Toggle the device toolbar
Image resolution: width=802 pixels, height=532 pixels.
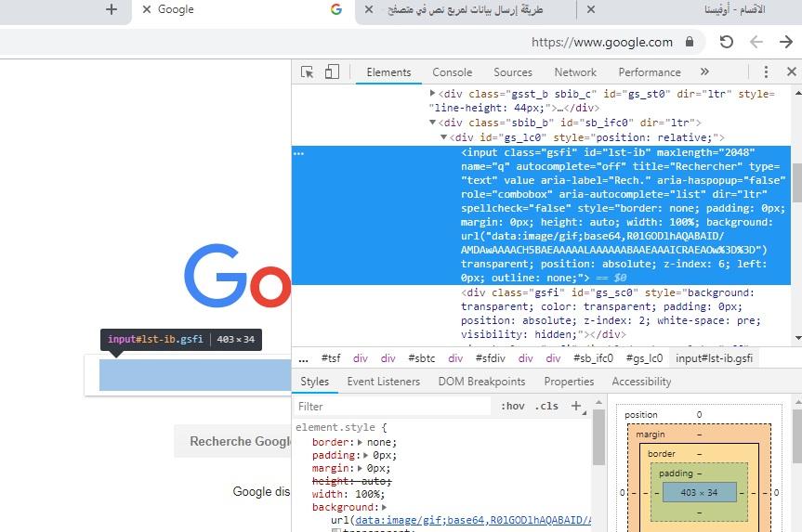tap(332, 71)
